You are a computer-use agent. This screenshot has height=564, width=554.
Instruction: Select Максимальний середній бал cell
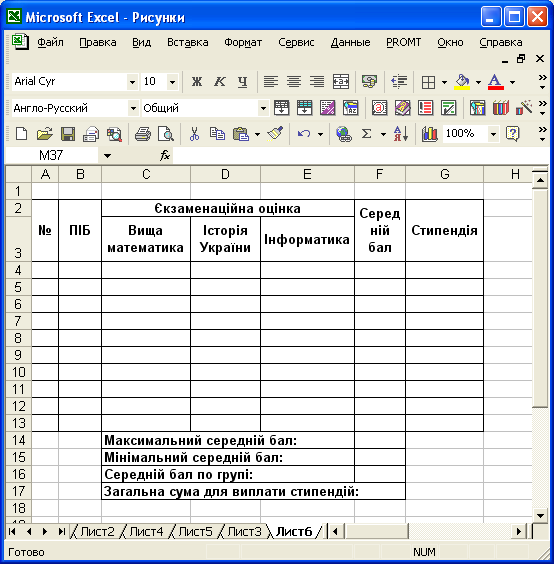pyautogui.click(x=228, y=440)
